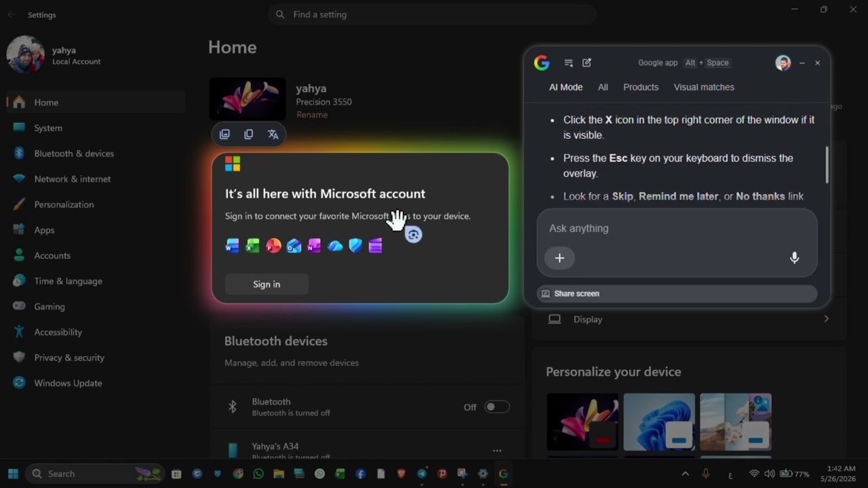Image resolution: width=868 pixels, height=488 pixels.
Task: Open Telegram from the taskbar
Action: (x=421, y=474)
